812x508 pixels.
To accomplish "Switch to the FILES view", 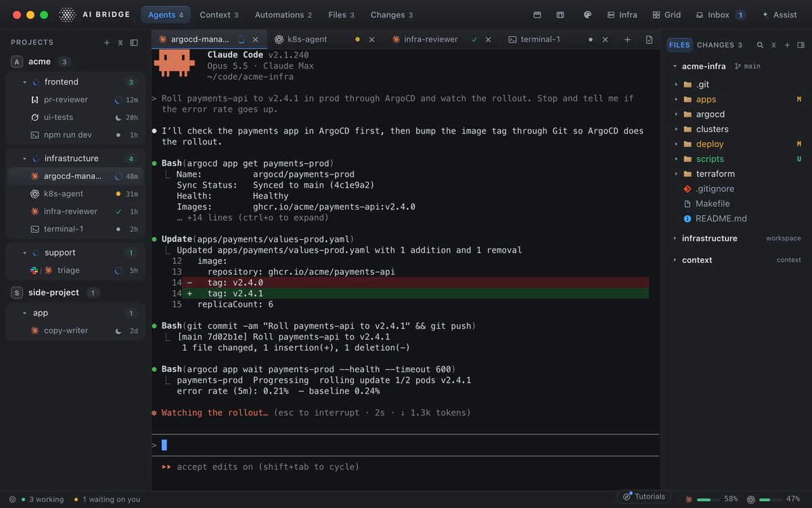I will tap(679, 45).
